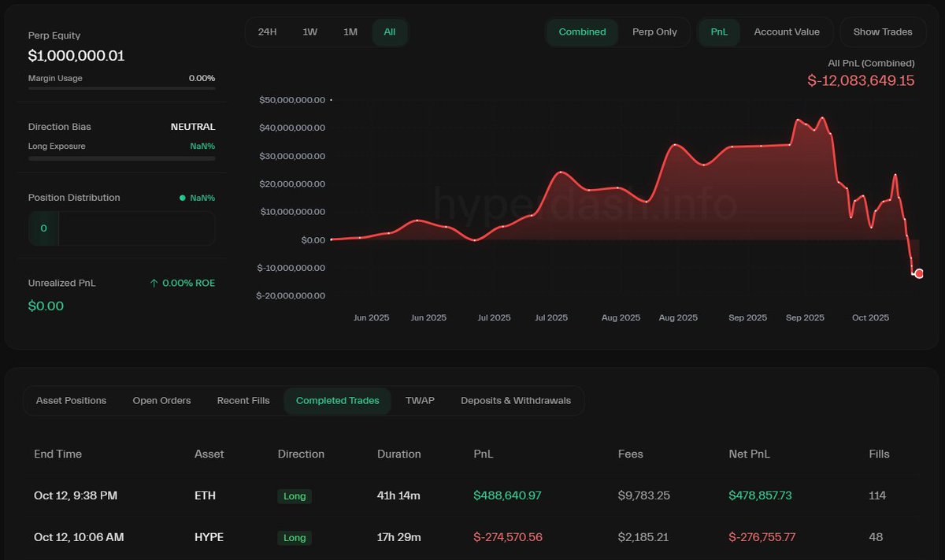This screenshot has height=560, width=945.
Task: Click the Oct 12, 10:06 AM end time
Action: (x=79, y=537)
